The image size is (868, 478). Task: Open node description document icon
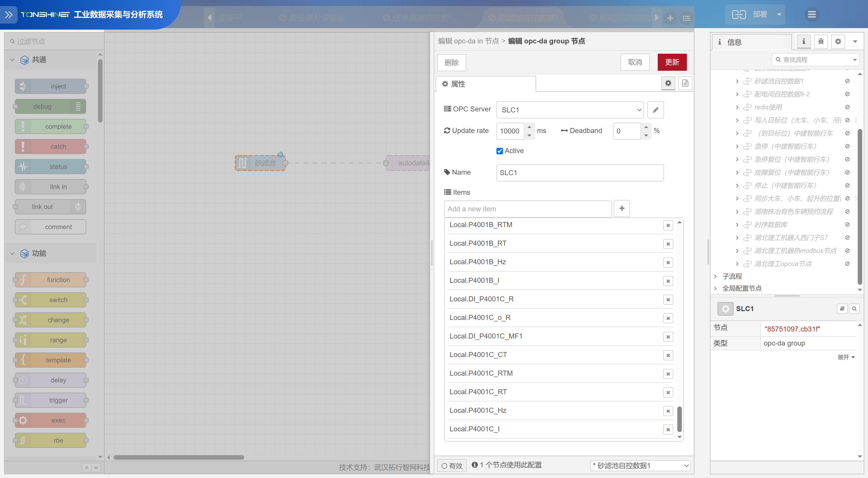(685, 84)
